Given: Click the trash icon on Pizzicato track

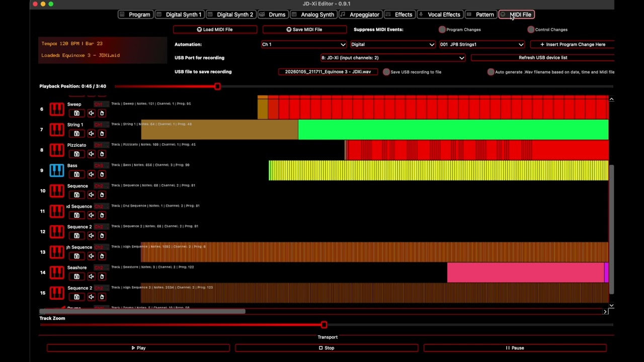Looking at the screenshot, I should [102, 154].
